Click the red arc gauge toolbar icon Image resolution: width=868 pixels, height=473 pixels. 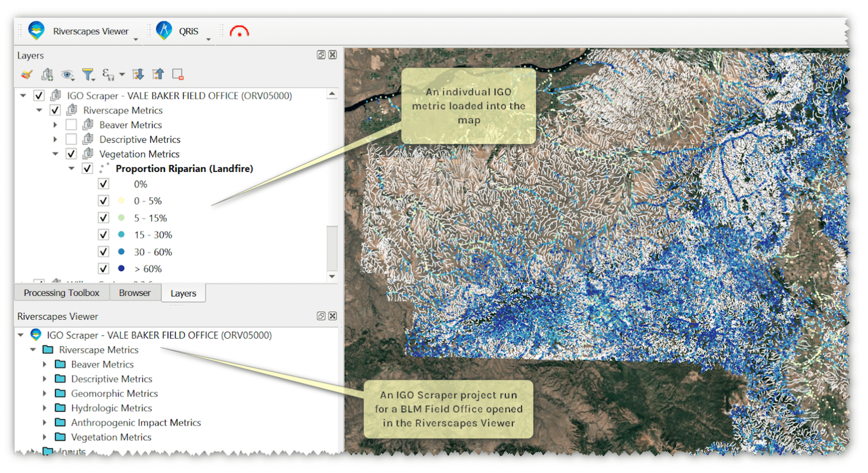click(239, 31)
